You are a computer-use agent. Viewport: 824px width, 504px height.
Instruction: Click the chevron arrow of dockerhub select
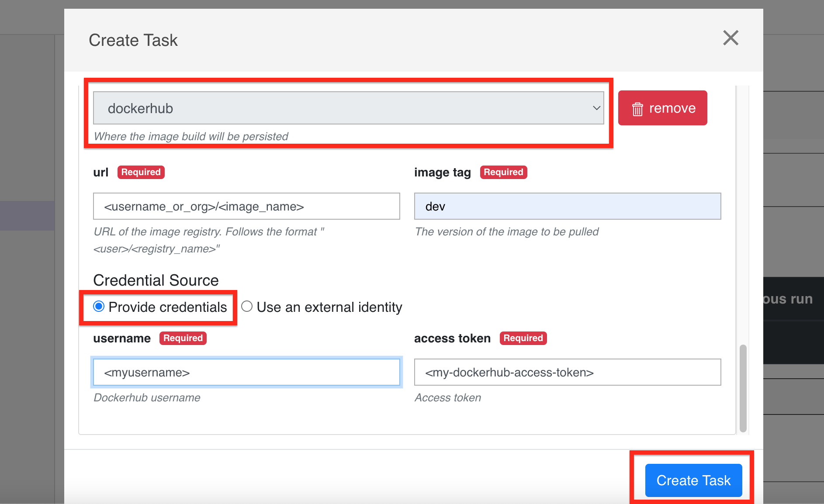596,108
